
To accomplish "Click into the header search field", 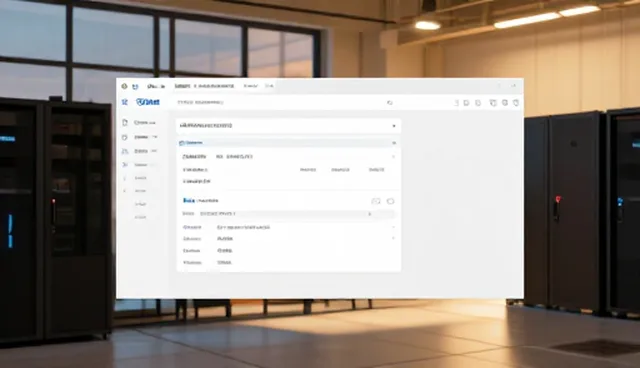I will 286,102.
